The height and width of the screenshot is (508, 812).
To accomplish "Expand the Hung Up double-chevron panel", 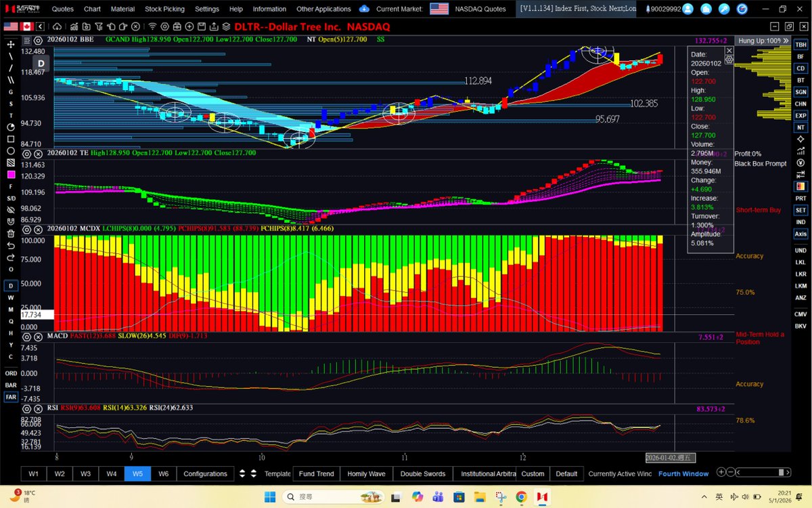I will (787, 41).
